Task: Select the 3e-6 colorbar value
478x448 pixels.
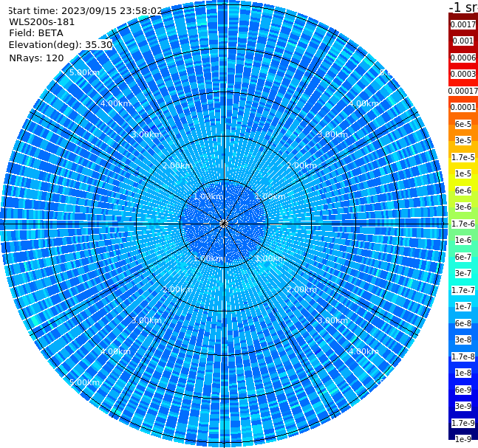Action: [463, 207]
